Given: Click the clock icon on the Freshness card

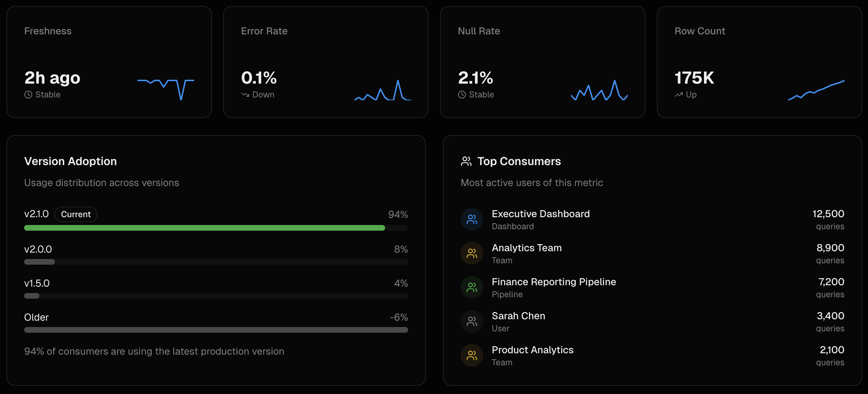Looking at the screenshot, I should (28, 95).
